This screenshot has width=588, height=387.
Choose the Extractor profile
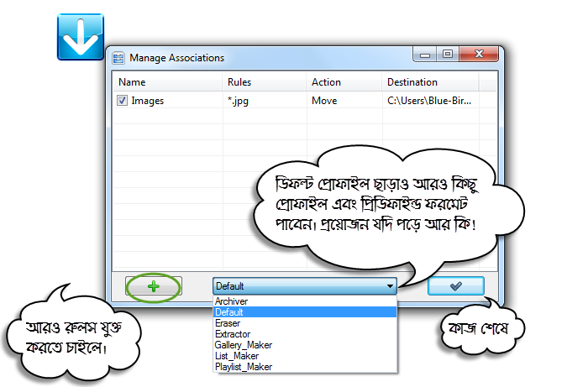click(305, 334)
